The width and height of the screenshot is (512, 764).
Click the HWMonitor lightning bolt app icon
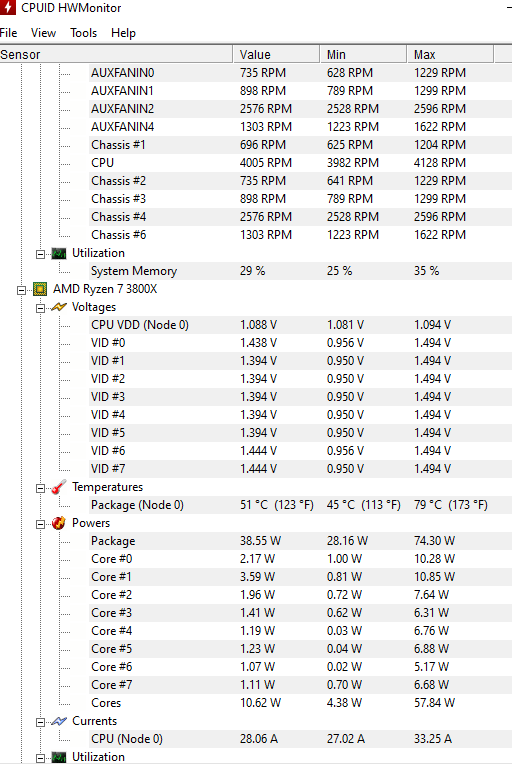pyautogui.click(x=7, y=7)
